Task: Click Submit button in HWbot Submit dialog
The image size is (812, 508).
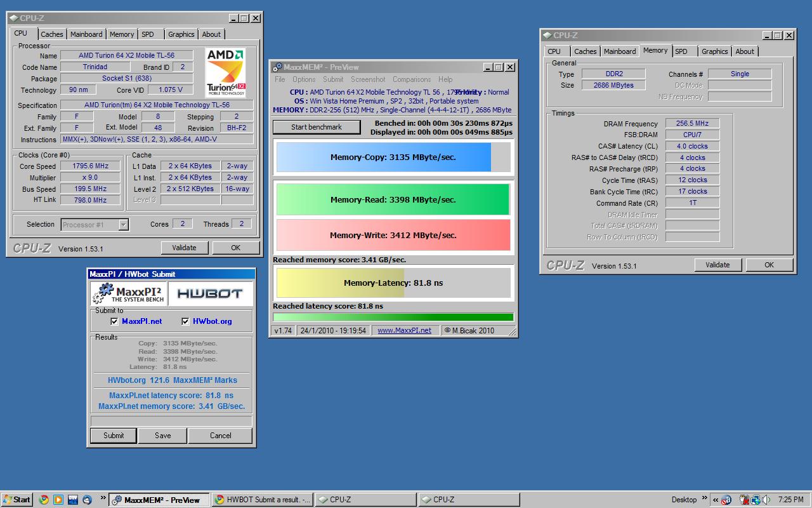Action: 114,436
